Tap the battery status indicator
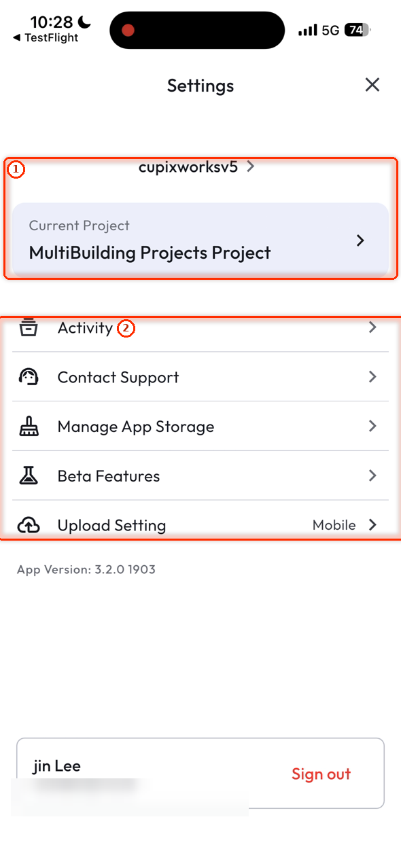Image resolution: width=401 pixels, height=868 pixels. 357,30
